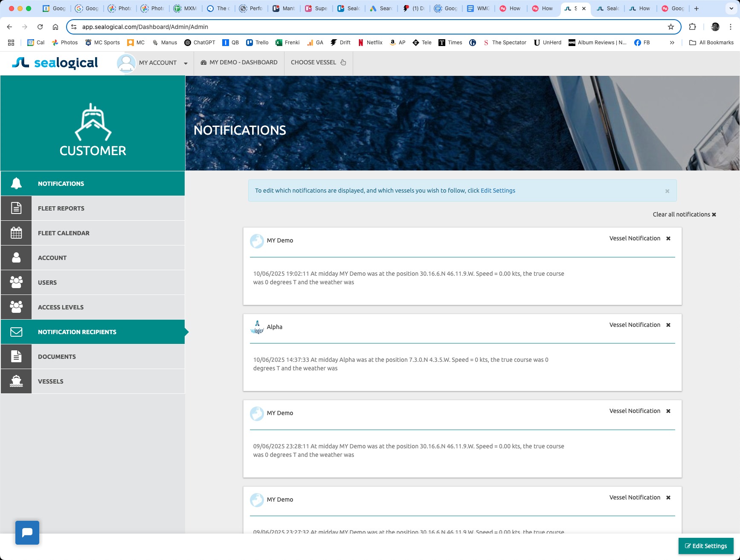Open Documents section in sidebar
Image resolution: width=740 pixels, height=560 pixels.
click(x=93, y=357)
